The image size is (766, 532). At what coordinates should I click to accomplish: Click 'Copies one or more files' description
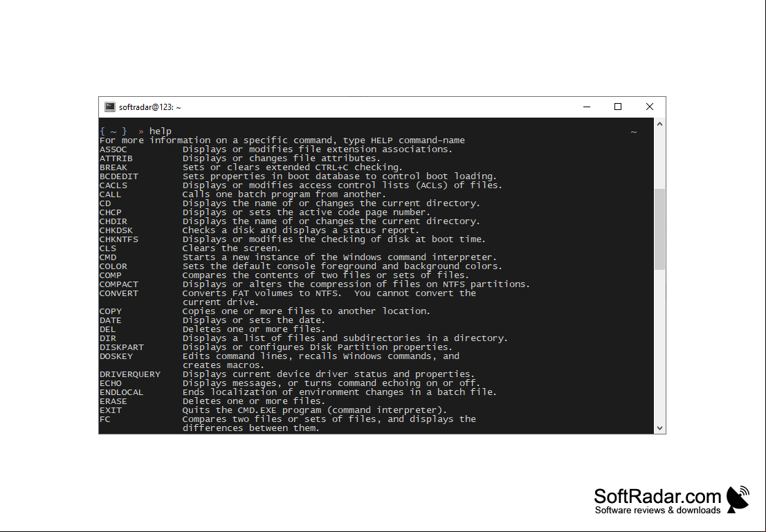point(307,311)
